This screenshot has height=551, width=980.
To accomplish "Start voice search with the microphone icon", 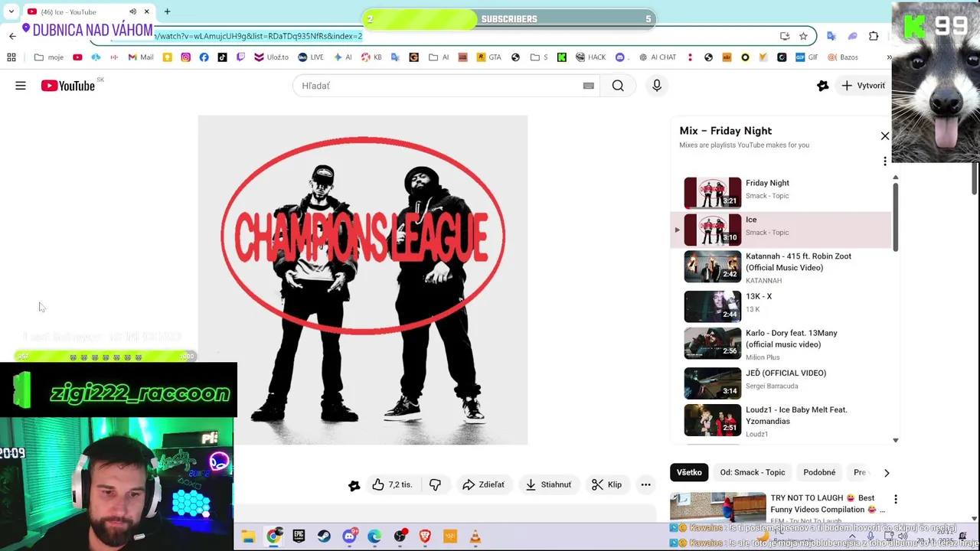I will (657, 86).
